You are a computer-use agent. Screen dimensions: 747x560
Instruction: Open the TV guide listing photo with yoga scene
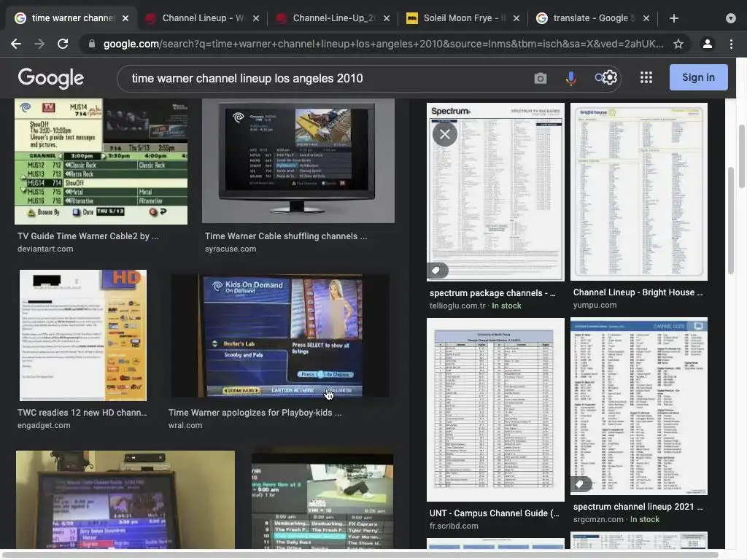322,498
